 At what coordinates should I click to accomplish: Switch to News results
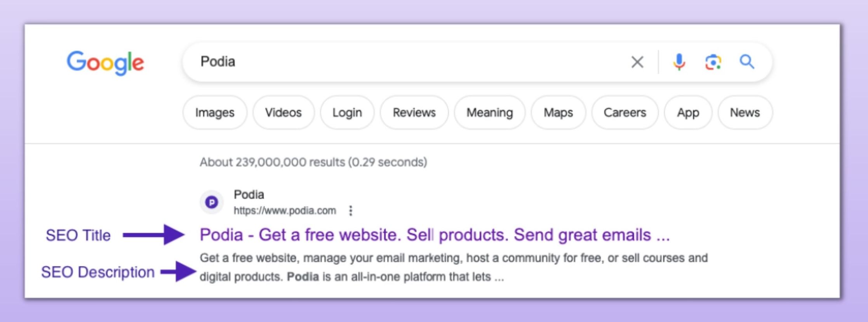pos(744,112)
